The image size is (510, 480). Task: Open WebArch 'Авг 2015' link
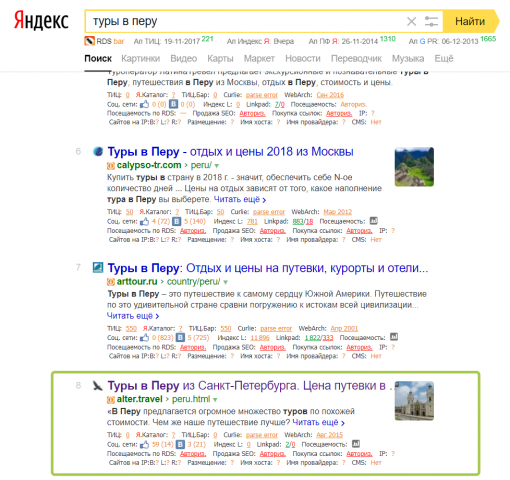(x=329, y=435)
